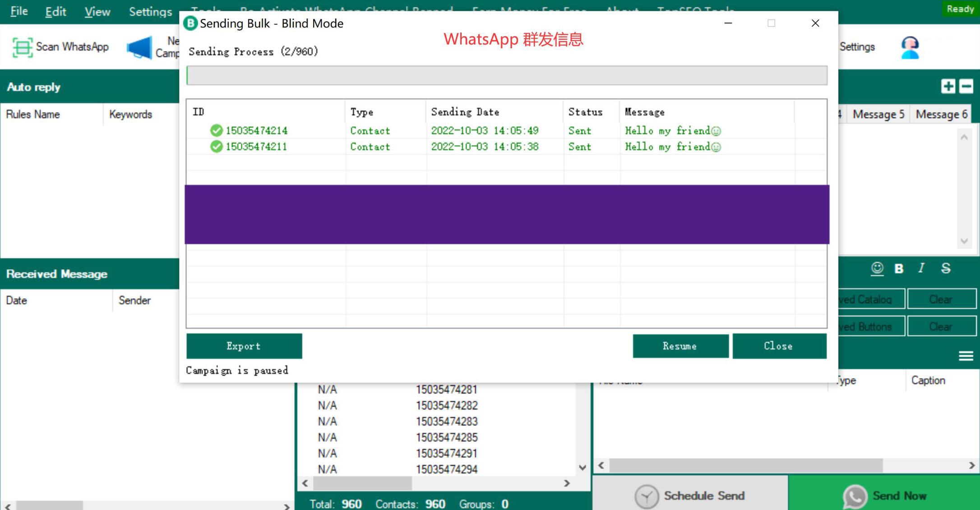This screenshot has height=510, width=980.
Task: Click the WhatsApp icon on Send Now
Action: (855, 496)
